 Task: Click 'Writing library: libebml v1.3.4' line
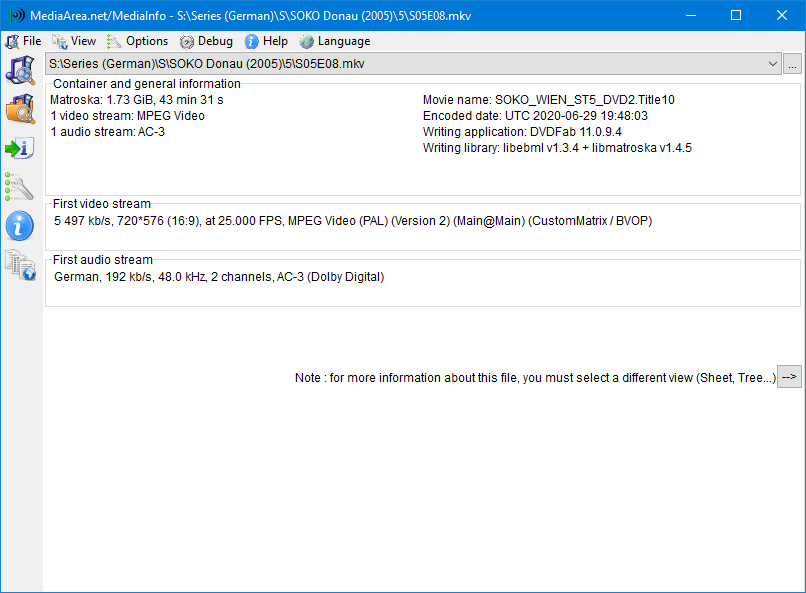557,147
